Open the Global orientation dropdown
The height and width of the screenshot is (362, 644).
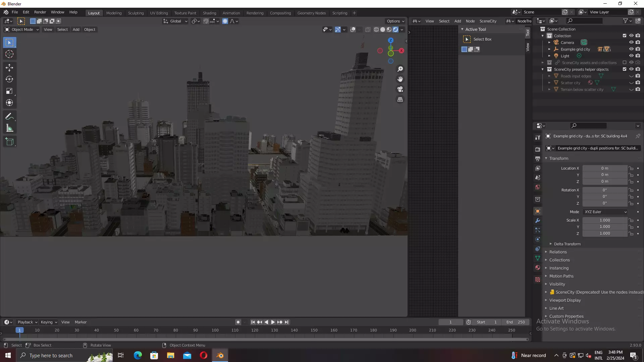[175, 21]
